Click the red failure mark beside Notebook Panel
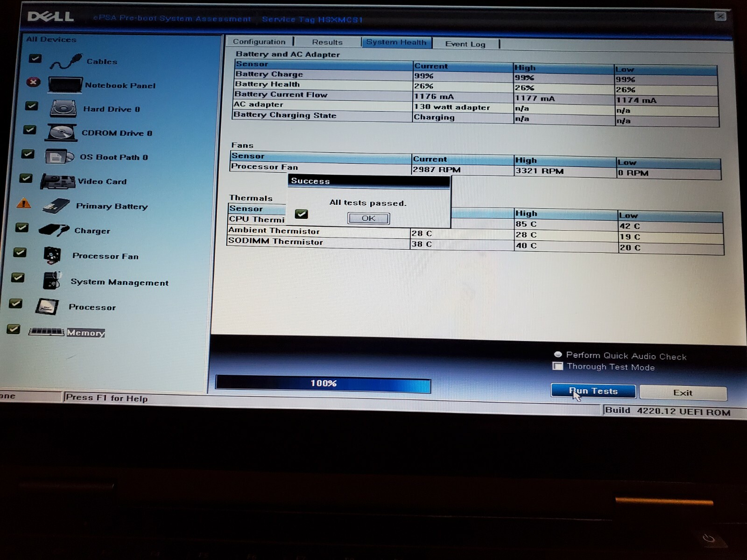 click(33, 82)
